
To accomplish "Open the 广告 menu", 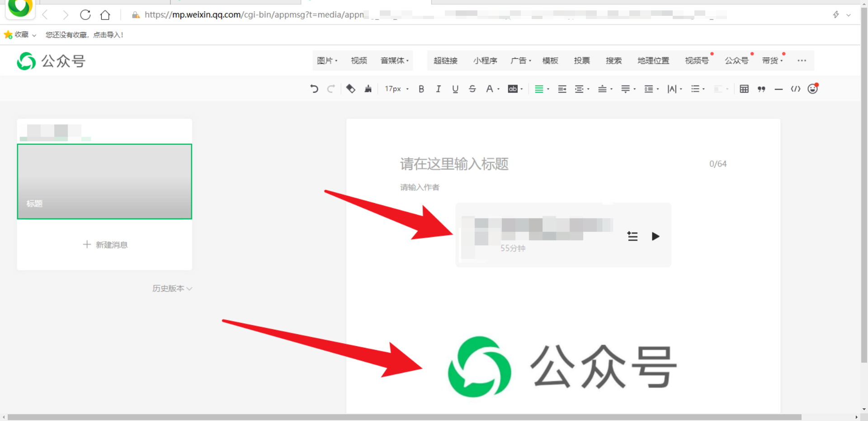I will point(521,61).
